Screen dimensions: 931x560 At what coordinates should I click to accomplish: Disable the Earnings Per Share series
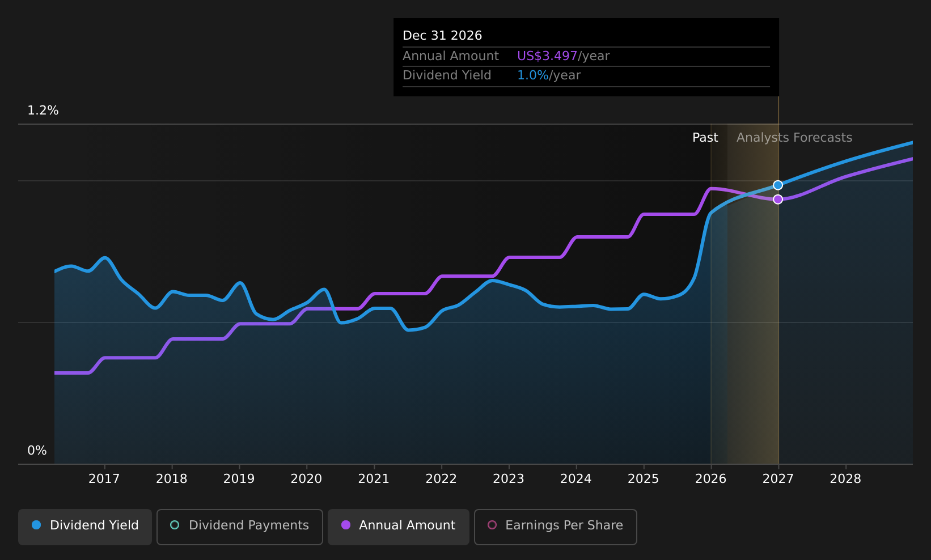click(x=555, y=527)
